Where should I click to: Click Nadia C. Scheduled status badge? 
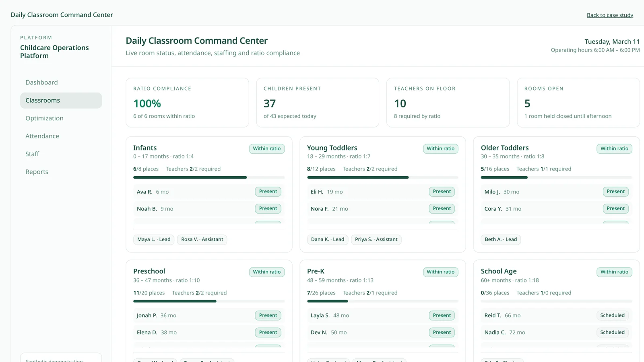tap(613, 332)
